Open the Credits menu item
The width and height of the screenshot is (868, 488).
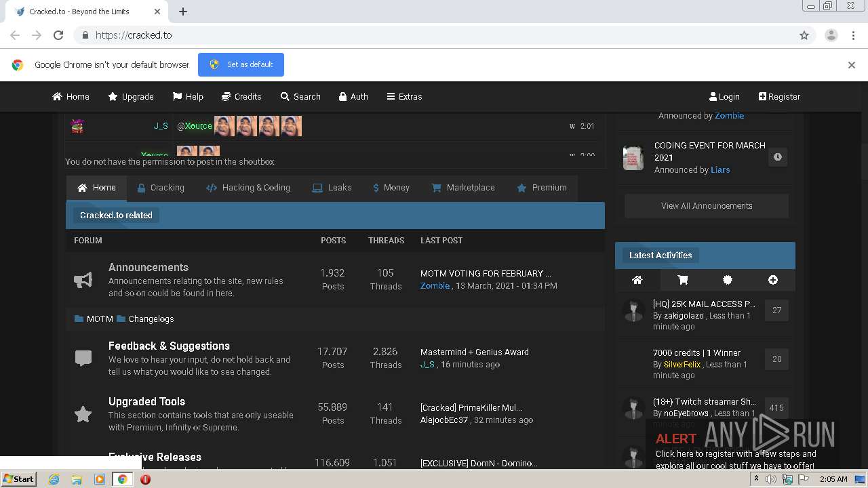pyautogui.click(x=241, y=96)
